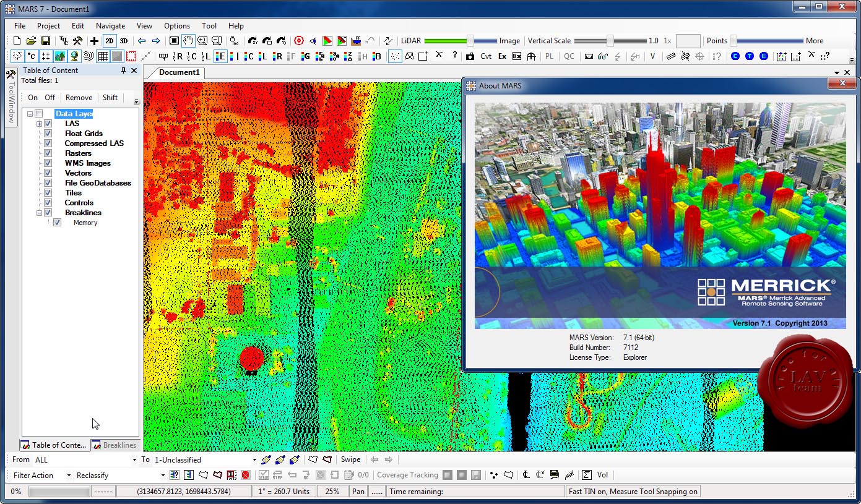The height and width of the screenshot is (504, 861).
Task: Toggle the File GeoDatabases checkbox
Action: [x=48, y=183]
